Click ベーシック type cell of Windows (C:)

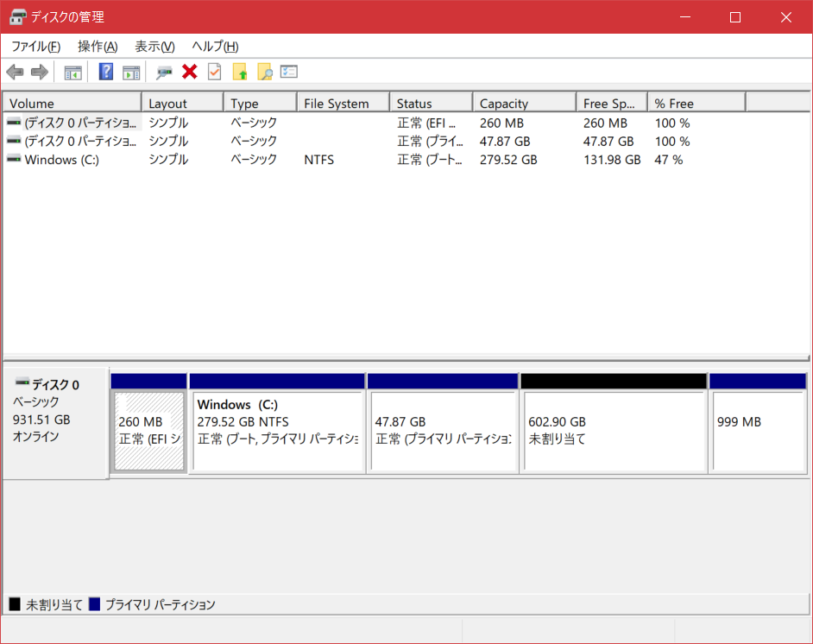tap(254, 160)
